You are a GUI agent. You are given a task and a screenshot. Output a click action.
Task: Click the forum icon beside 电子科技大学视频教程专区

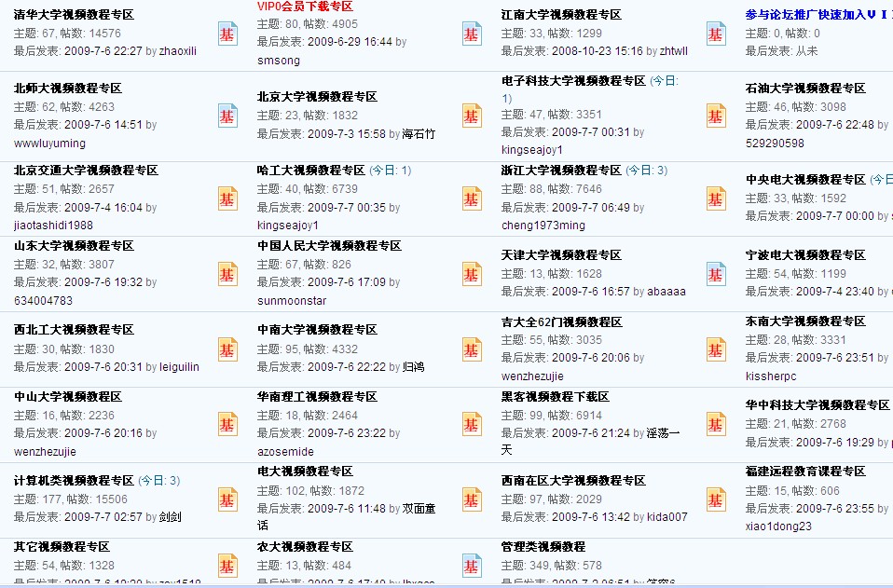pos(472,116)
